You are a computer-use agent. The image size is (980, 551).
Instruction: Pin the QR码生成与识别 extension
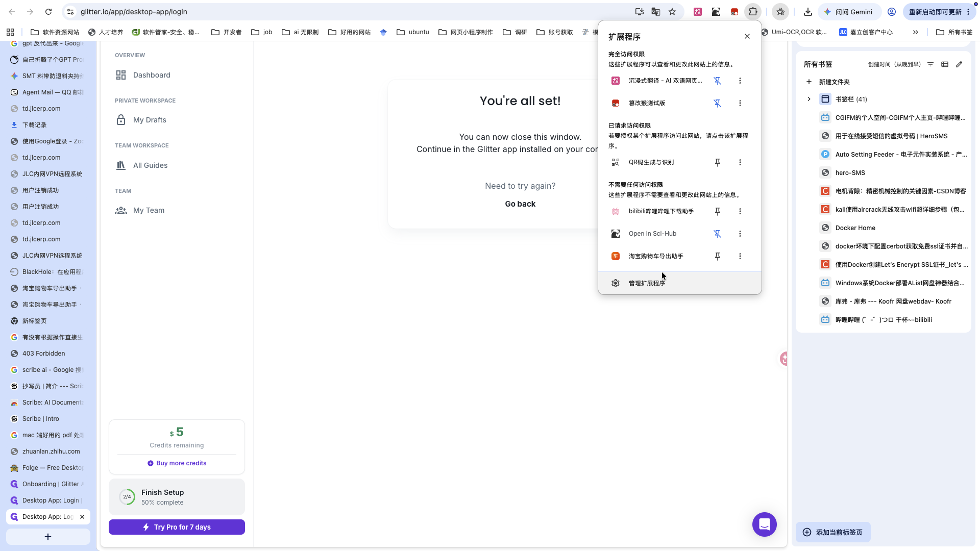pos(717,162)
